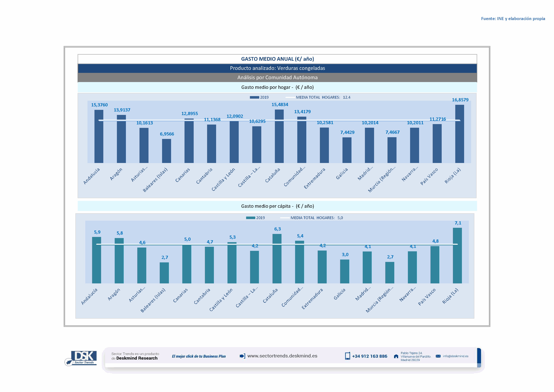
Task: Open the www.sectortrends.deskmind.es link
Action: tap(282, 356)
